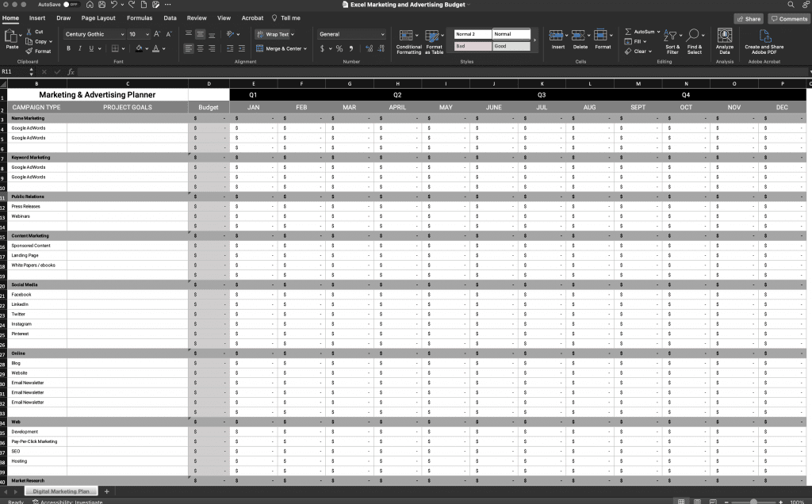Toggle align text left

(189, 48)
